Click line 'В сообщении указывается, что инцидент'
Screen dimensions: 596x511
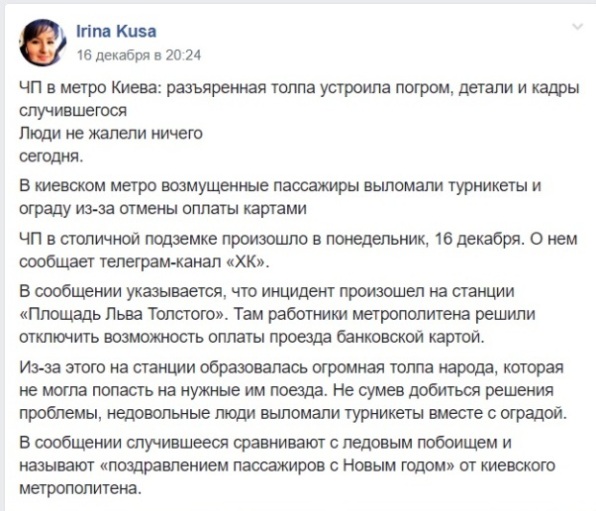point(267,292)
